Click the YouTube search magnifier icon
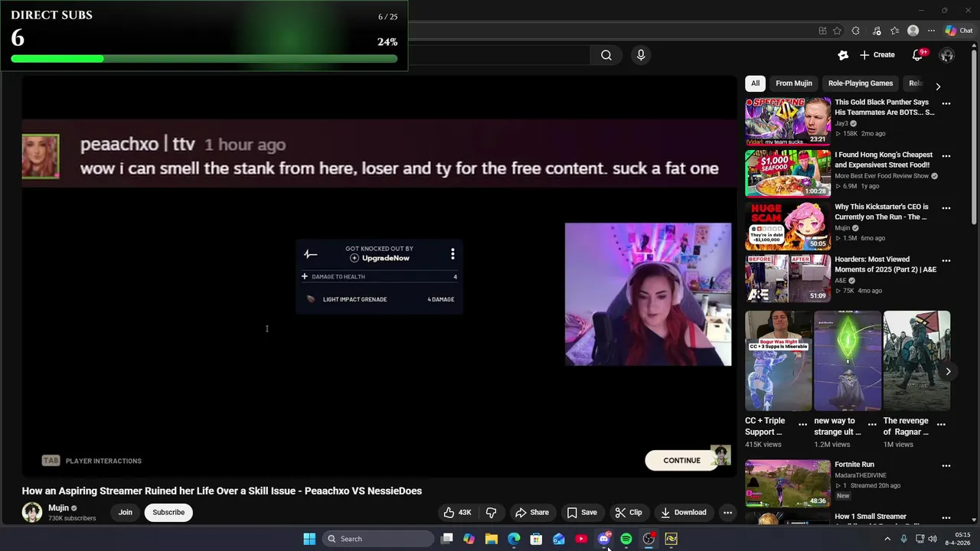 point(606,55)
